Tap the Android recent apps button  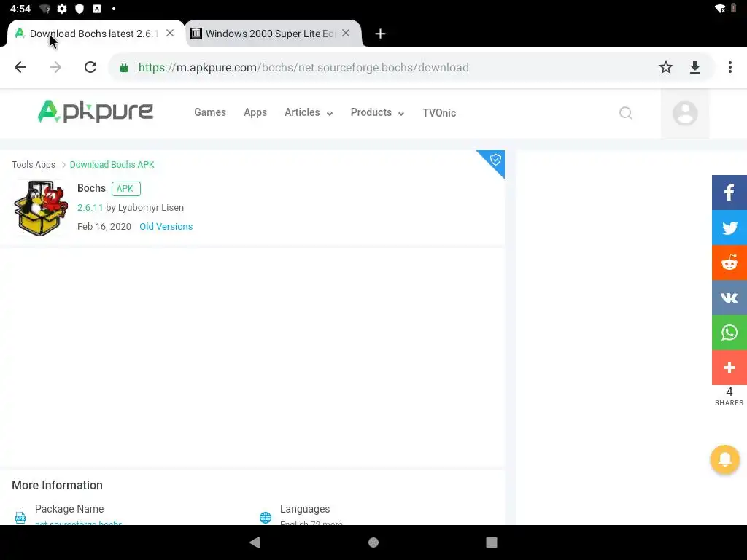491,542
